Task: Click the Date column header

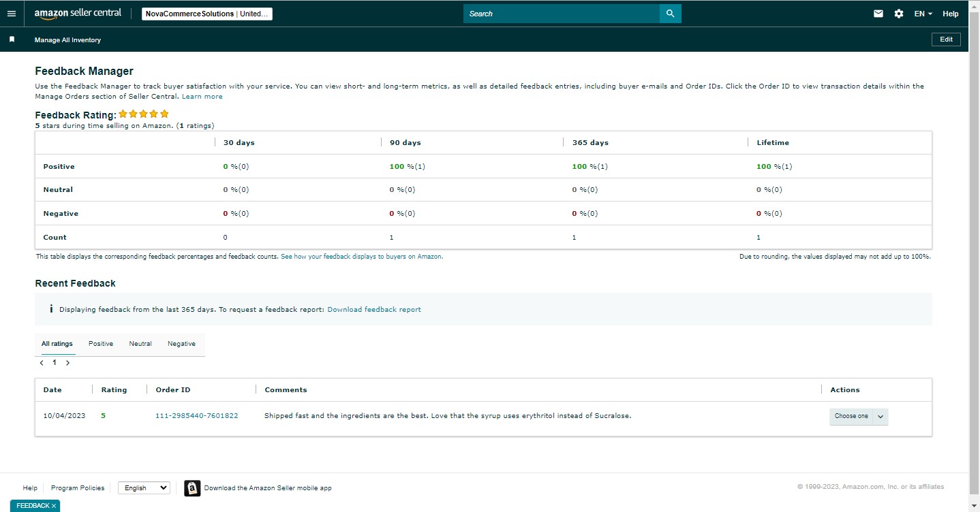Action: (x=52, y=390)
